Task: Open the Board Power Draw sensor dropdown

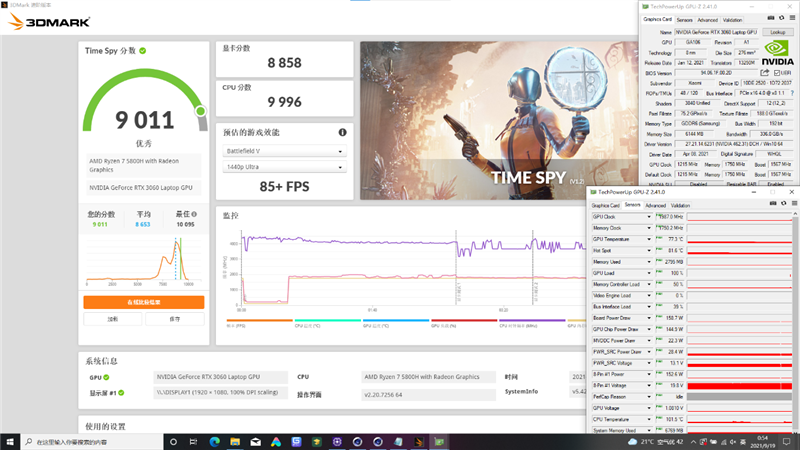Action: [649, 318]
